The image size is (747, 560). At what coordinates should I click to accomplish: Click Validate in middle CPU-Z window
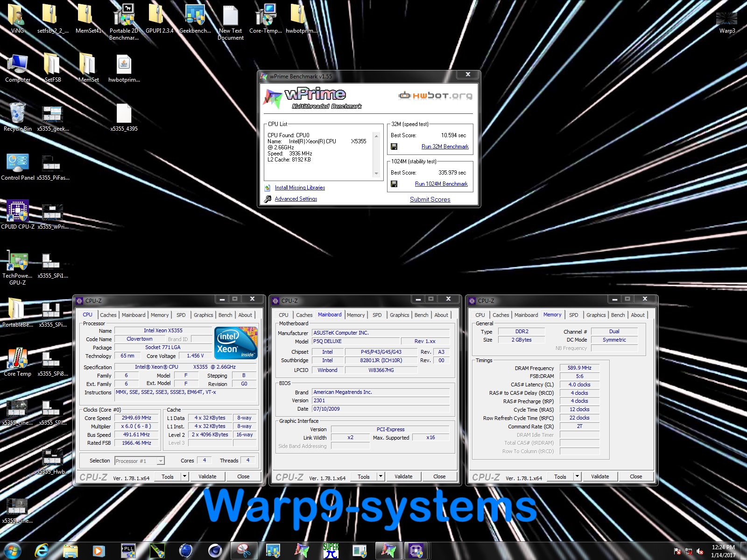(x=403, y=476)
